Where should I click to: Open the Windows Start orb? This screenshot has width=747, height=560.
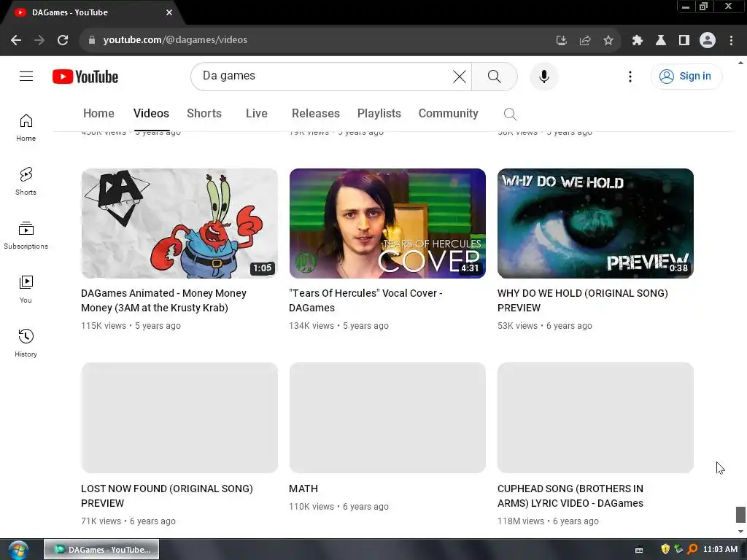(x=18, y=550)
